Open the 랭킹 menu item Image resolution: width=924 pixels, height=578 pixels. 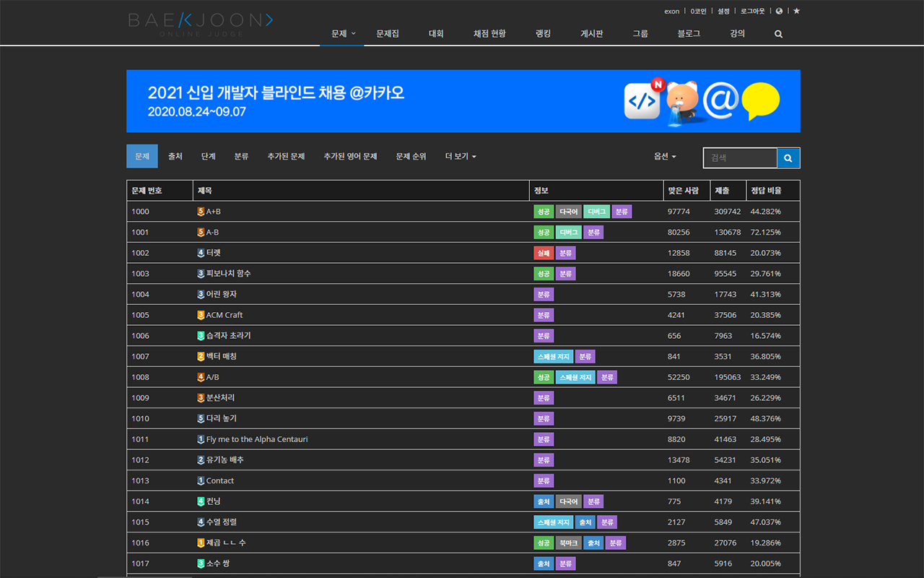click(543, 34)
